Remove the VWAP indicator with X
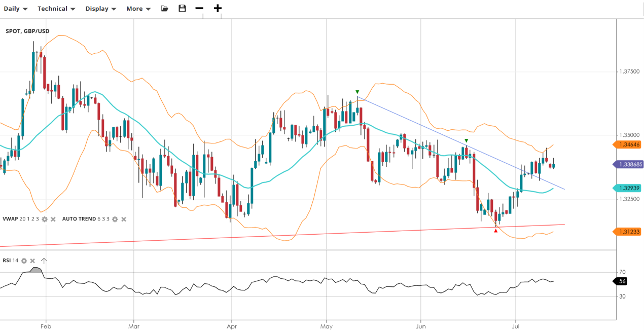The image size is (644, 332). (53, 219)
